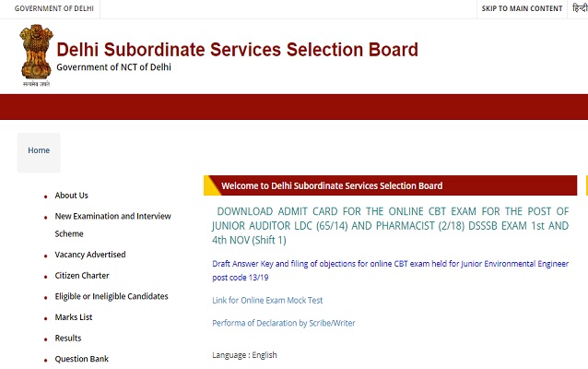The width and height of the screenshot is (588, 369).
Task: Open the Citizen Charter link
Action: click(x=81, y=276)
